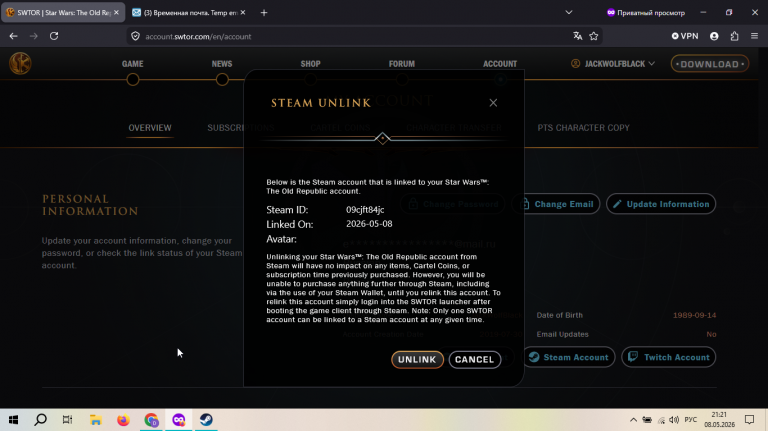
Task: Click the Change Email button
Action: coord(556,204)
